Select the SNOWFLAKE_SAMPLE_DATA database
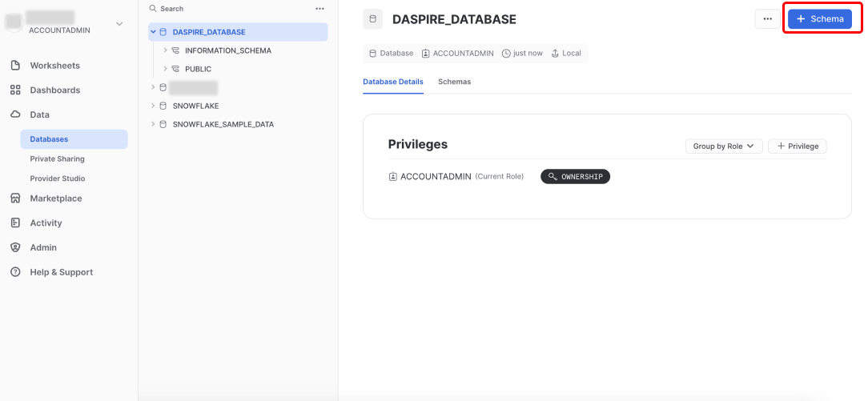 223,124
